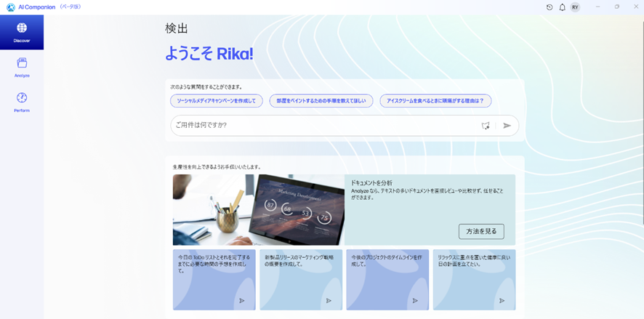Restore down the AI Companion window

(617, 7)
